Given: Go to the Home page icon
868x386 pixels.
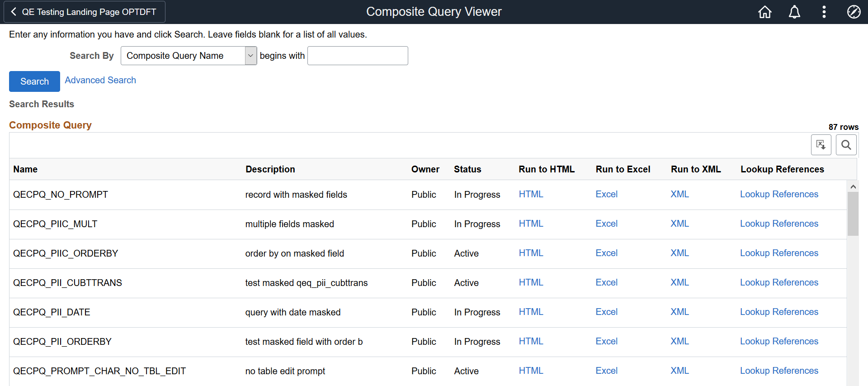Looking at the screenshot, I should tap(765, 12).
